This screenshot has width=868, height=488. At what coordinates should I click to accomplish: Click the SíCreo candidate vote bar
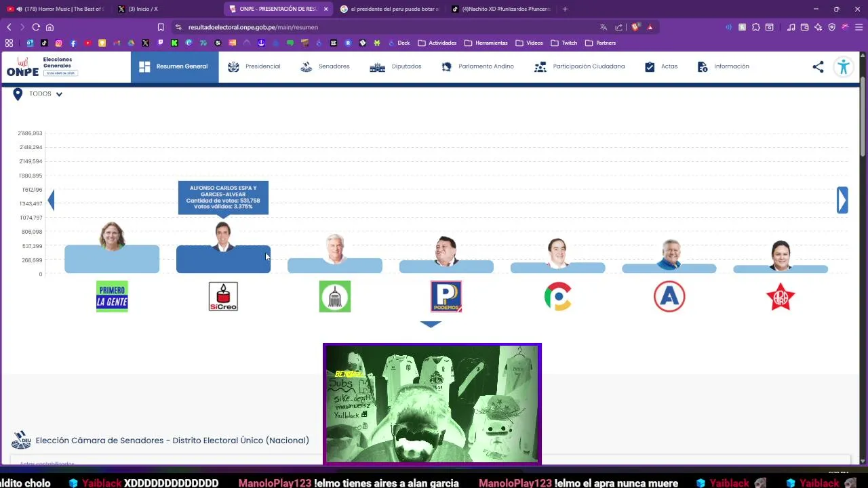[x=223, y=260]
